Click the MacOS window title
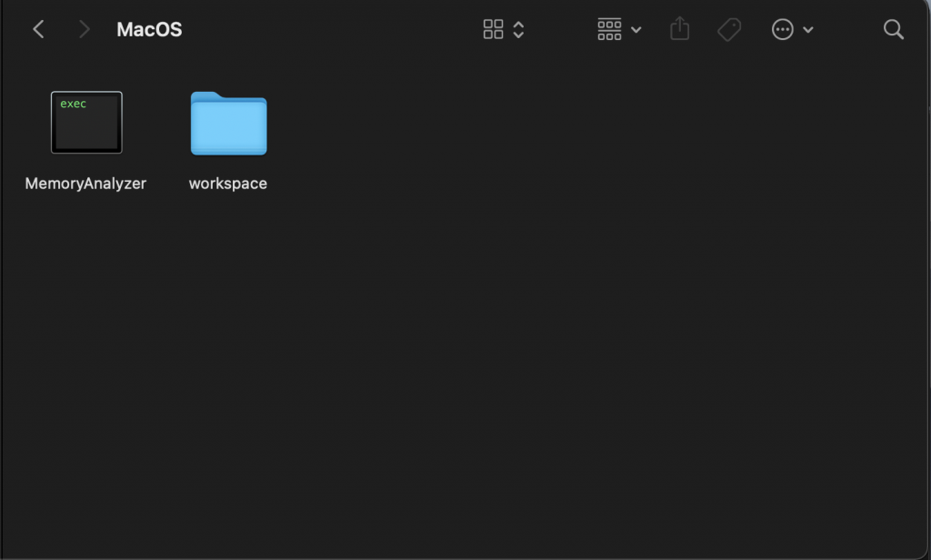The height and width of the screenshot is (560, 931). pos(149,30)
